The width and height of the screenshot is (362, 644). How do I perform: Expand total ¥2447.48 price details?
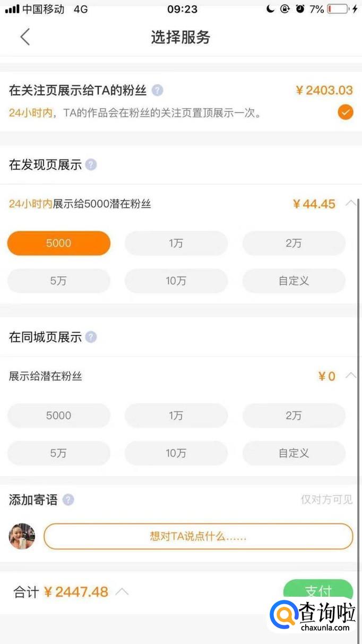[x=122, y=591]
